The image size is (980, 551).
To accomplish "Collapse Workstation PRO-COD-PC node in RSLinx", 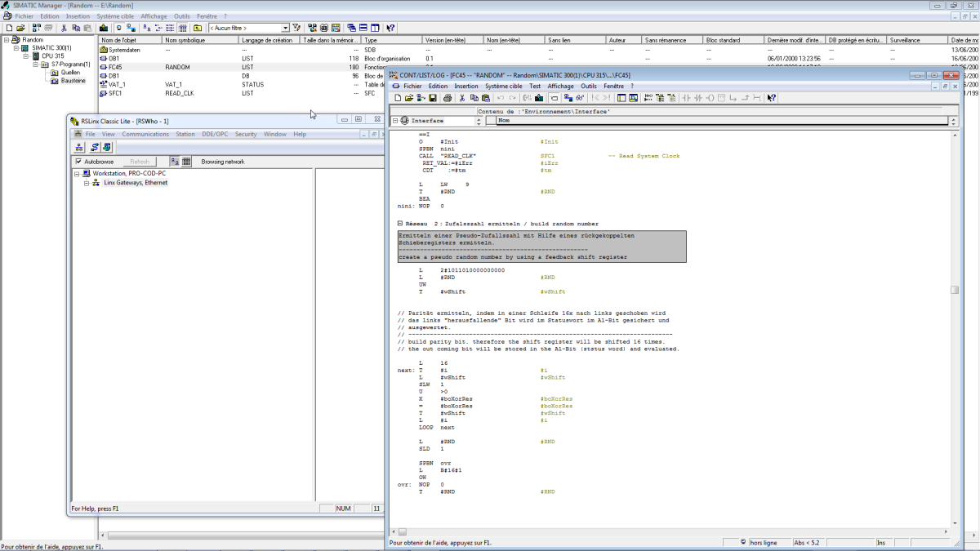I will pyautogui.click(x=77, y=174).
